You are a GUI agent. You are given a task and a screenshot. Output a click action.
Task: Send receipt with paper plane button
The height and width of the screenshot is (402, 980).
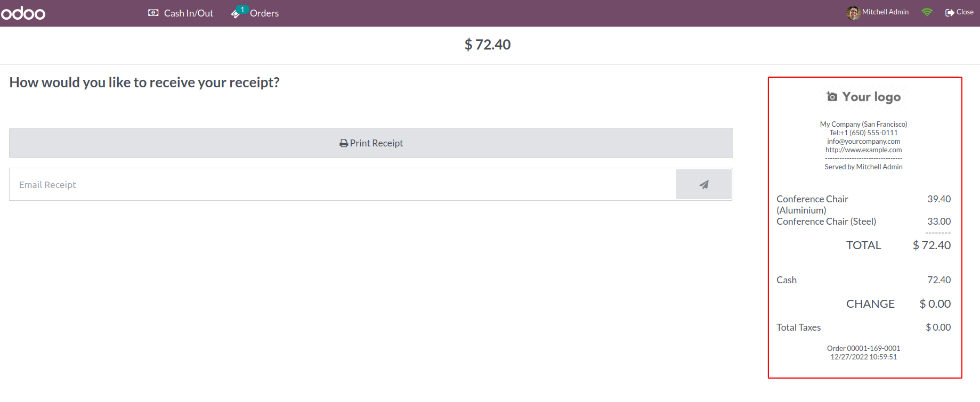pyautogui.click(x=703, y=185)
